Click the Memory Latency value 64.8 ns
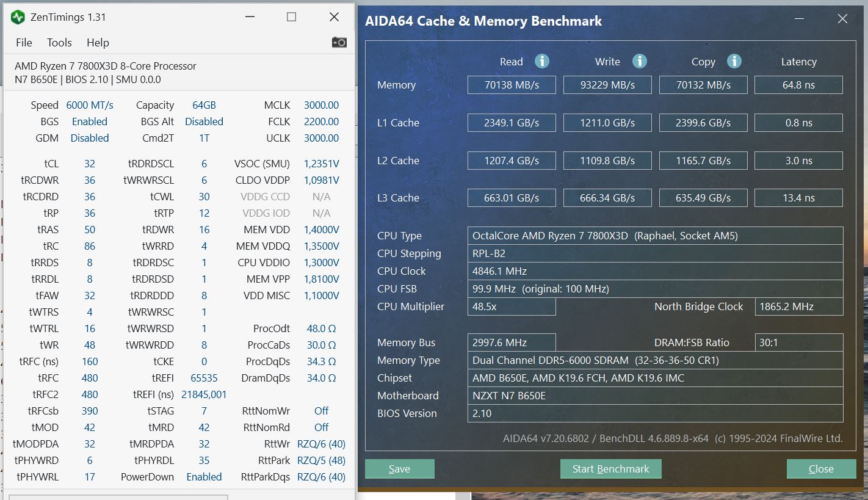This screenshot has height=500, width=868. pyautogui.click(x=798, y=85)
